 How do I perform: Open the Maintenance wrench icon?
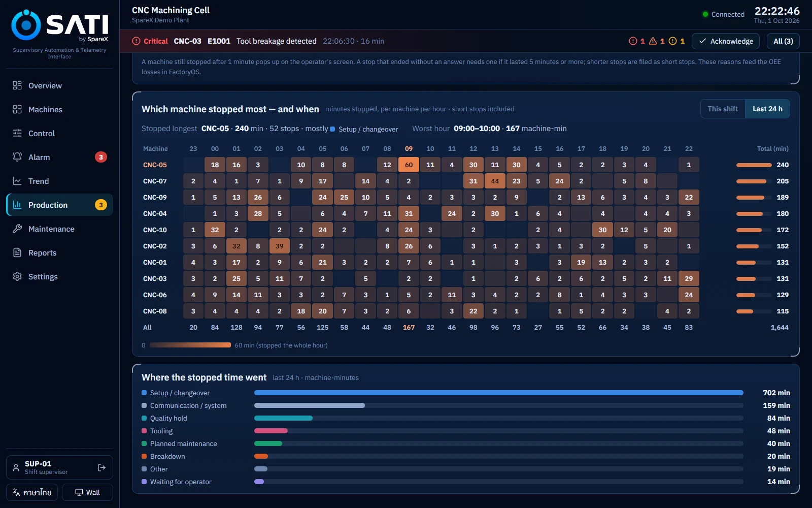coord(17,229)
